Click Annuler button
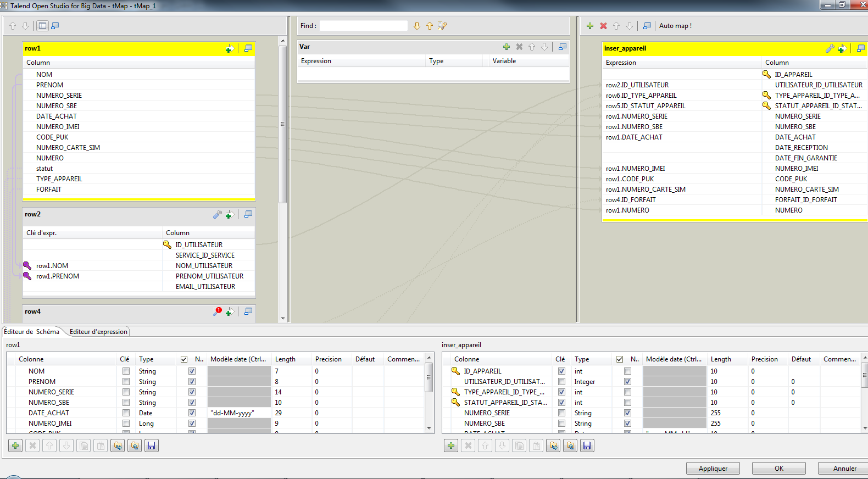The height and width of the screenshot is (479, 868). (844, 469)
